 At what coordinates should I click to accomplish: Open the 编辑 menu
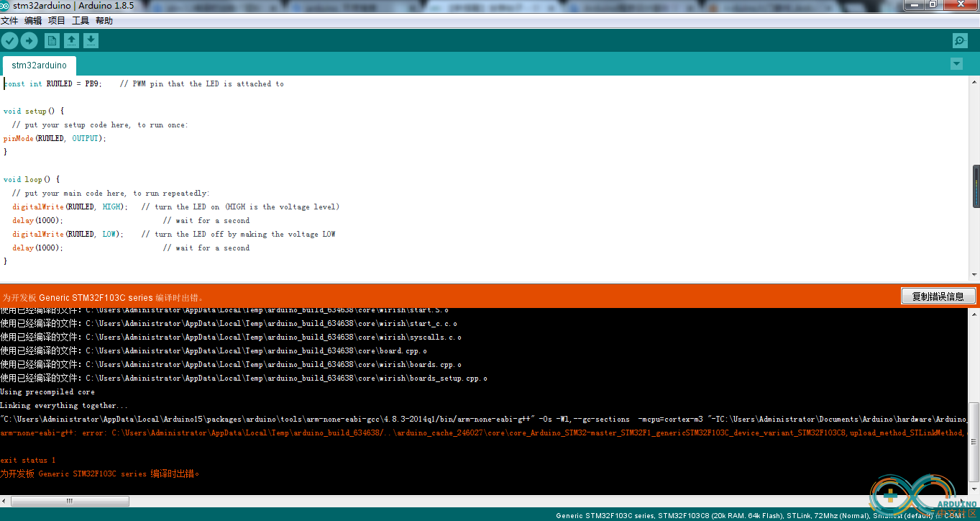click(33, 21)
